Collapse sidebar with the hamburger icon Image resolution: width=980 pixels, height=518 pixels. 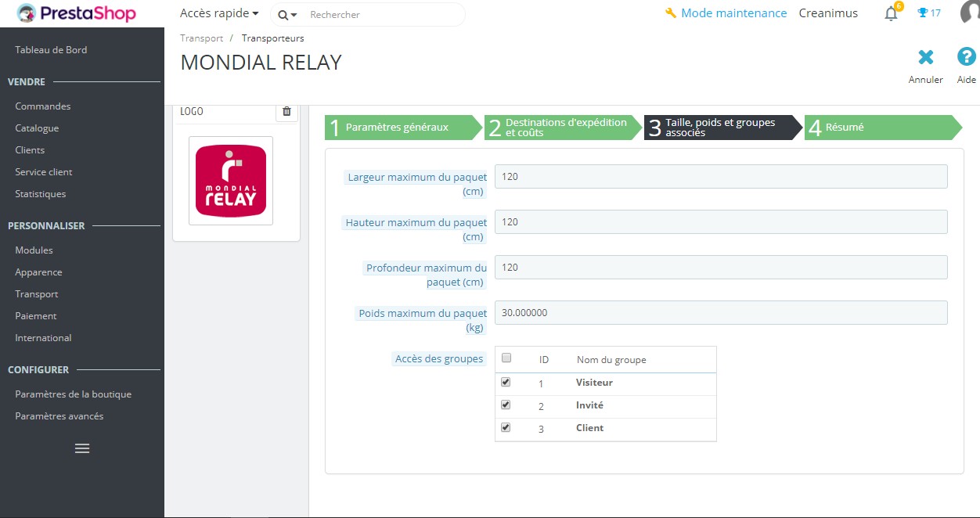click(82, 448)
